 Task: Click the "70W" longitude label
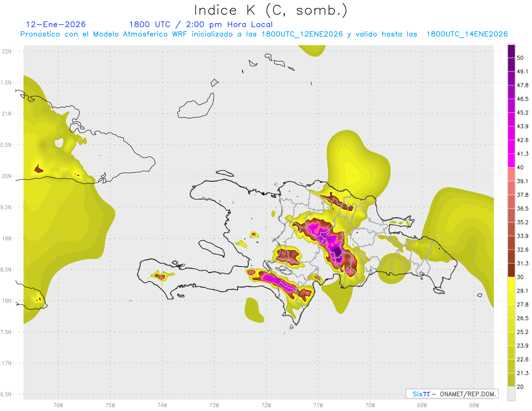point(370,404)
